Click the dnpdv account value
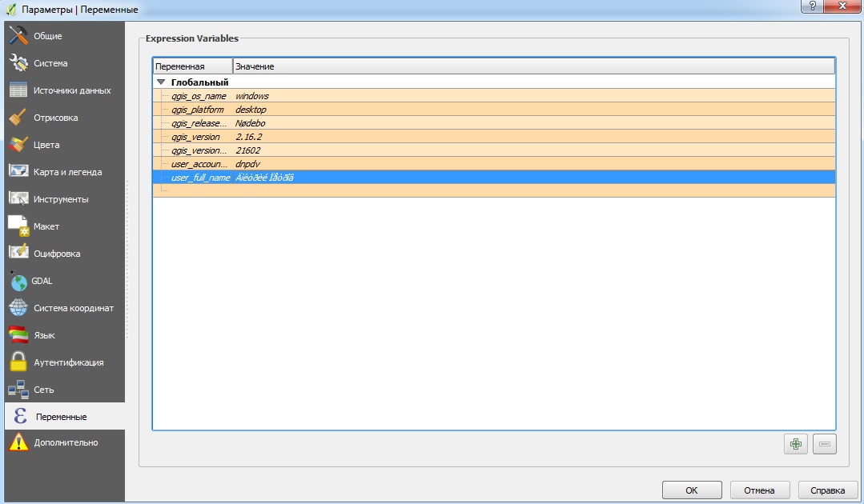This screenshot has height=504, width=864. (247, 164)
